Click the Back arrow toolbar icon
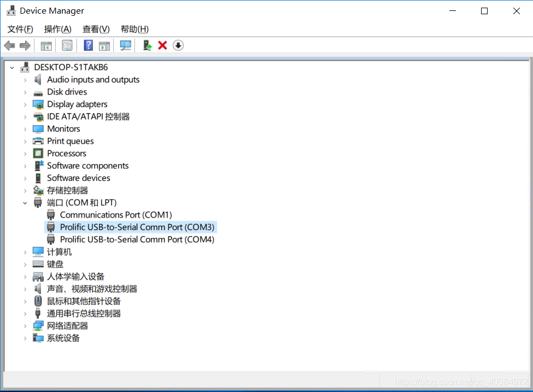This screenshot has height=392, width=533. tap(9, 45)
